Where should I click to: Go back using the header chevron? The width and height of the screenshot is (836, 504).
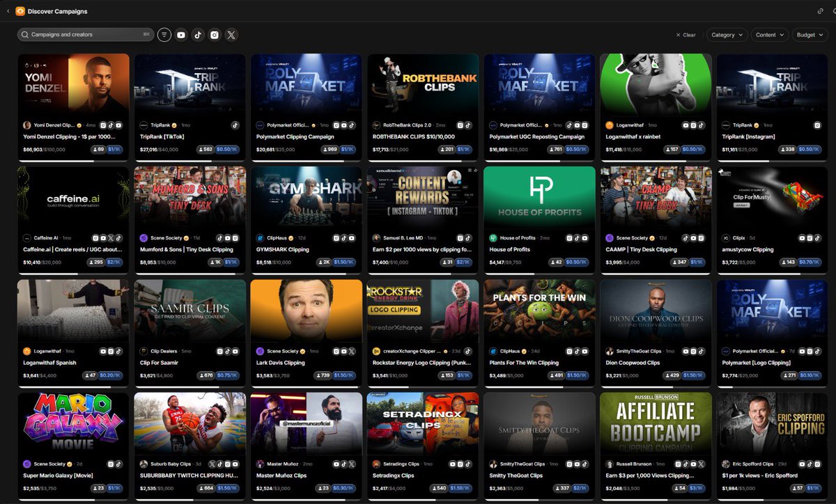click(8, 11)
